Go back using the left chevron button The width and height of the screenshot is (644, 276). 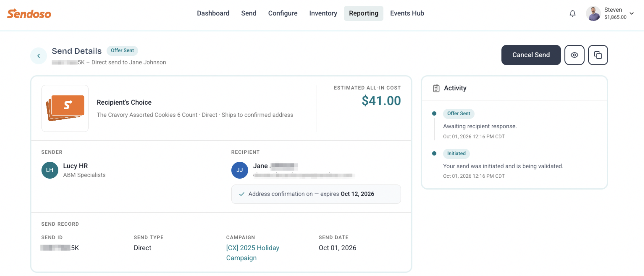(38, 56)
